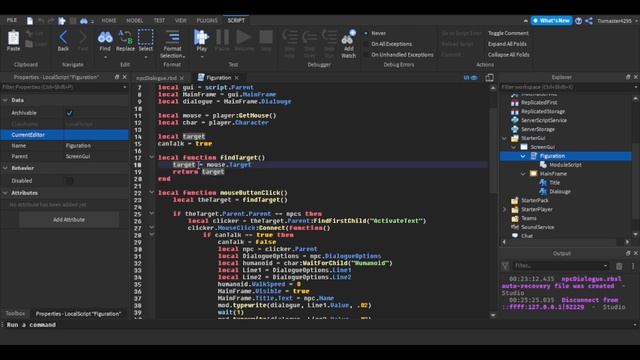Screen dimensions: 640x360
Task: Click the Title text label icon
Action: [x=543, y=182]
